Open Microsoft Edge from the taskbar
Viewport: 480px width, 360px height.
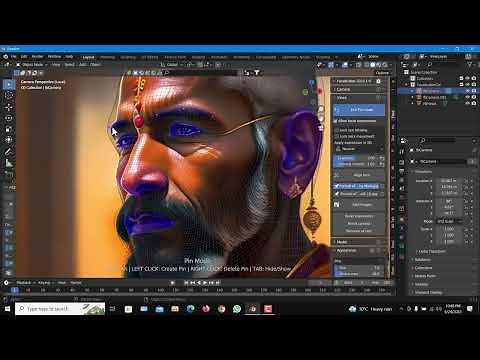191,309
